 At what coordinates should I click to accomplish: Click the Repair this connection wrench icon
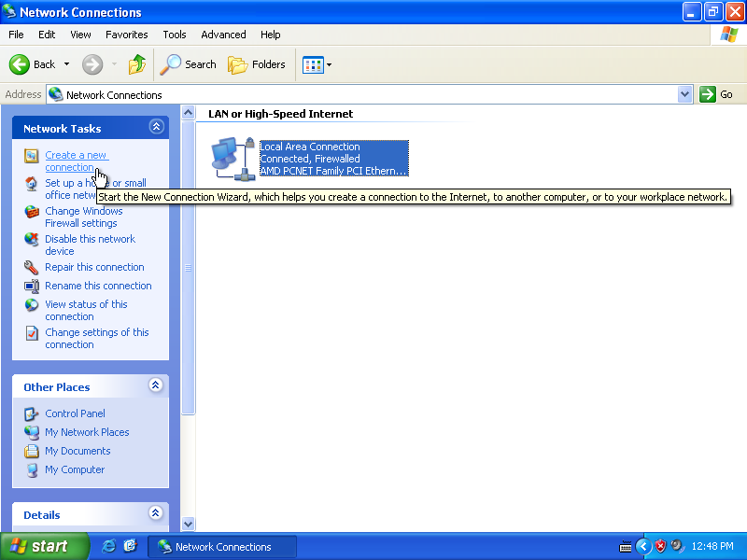pos(32,267)
